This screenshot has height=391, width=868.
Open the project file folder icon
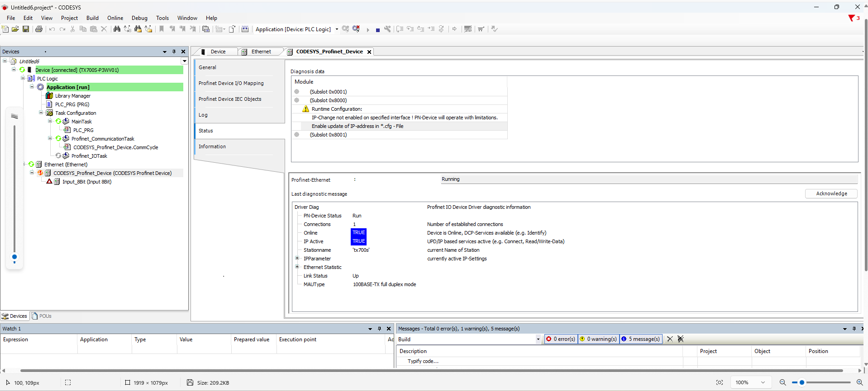[x=15, y=29]
